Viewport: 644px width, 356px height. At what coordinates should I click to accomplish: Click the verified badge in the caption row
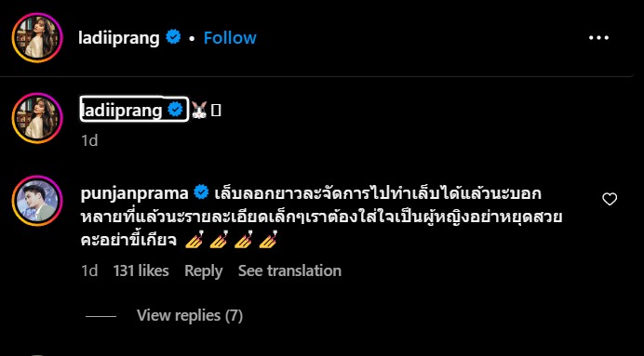click(176, 110)
